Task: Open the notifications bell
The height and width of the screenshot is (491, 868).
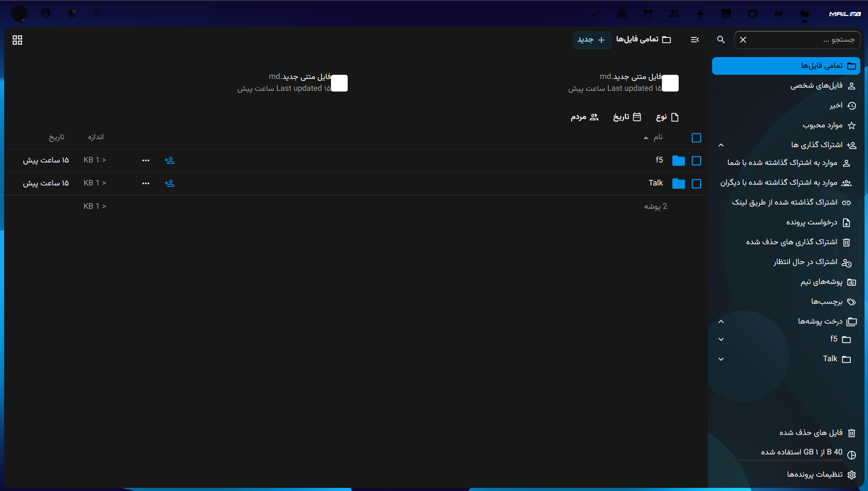Action: pyautogui.click(x=72, y=14)
